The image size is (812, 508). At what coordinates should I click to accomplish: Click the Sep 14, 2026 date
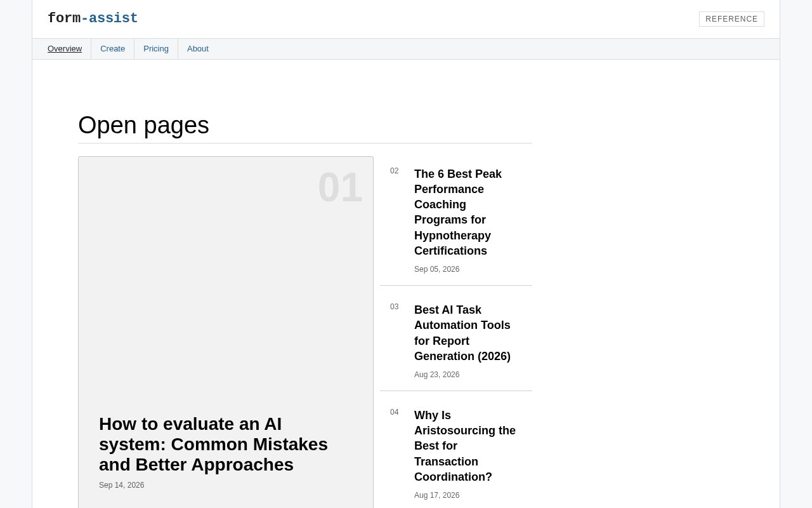(x=121, y=485)
